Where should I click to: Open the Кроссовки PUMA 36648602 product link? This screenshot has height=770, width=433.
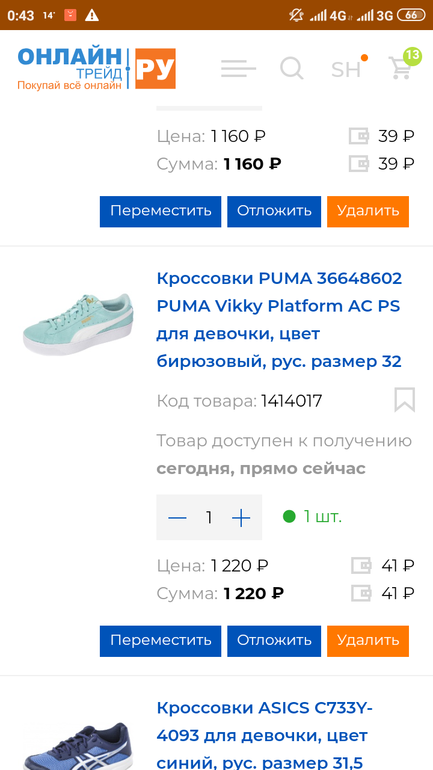(279, 320)
